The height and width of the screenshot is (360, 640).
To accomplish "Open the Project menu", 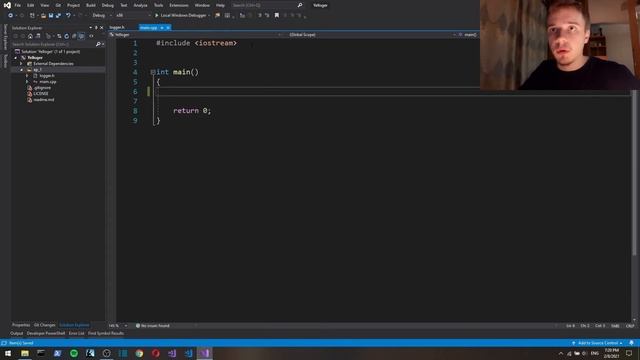I will point(73,5).
